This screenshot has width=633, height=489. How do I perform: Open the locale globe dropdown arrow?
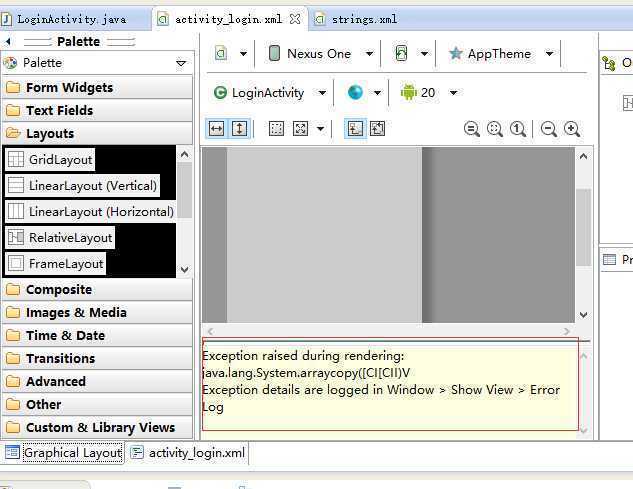377,93
